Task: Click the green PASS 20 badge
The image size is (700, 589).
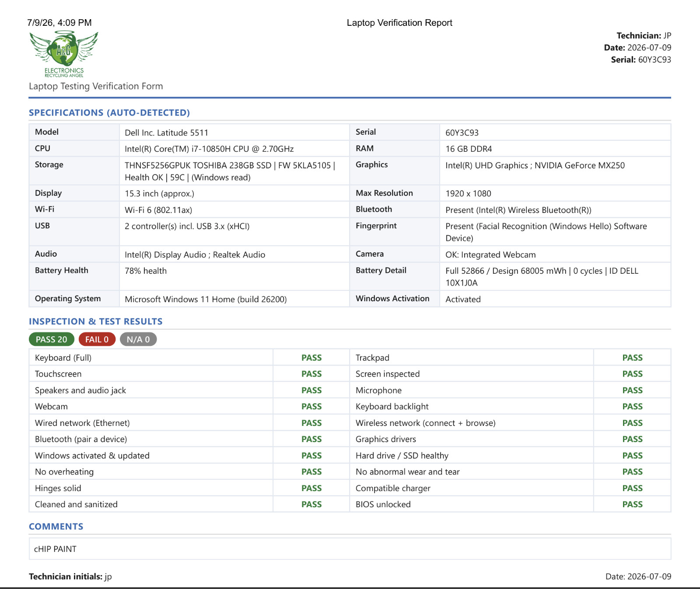Action: [52, 339]
